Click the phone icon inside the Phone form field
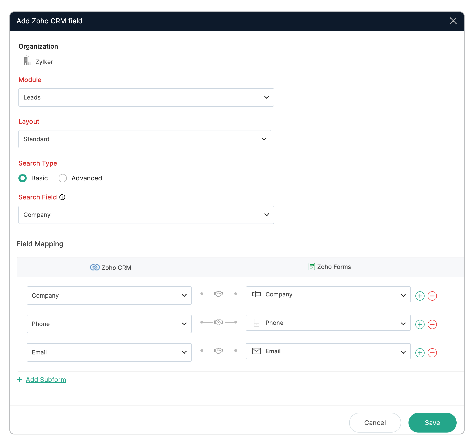 point(256,322)
